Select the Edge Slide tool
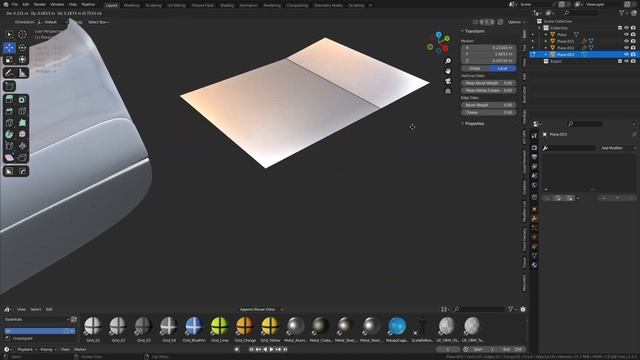 pos(9,146)
